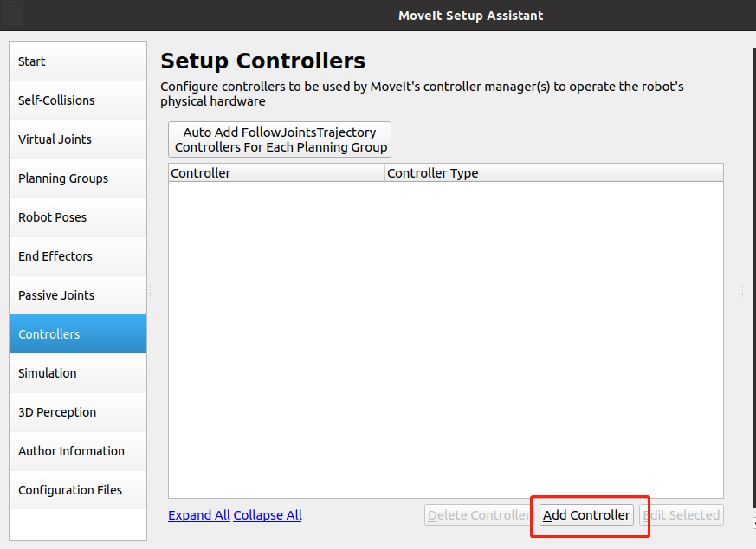Open Passive Joints configuration

tap(77, 295)
